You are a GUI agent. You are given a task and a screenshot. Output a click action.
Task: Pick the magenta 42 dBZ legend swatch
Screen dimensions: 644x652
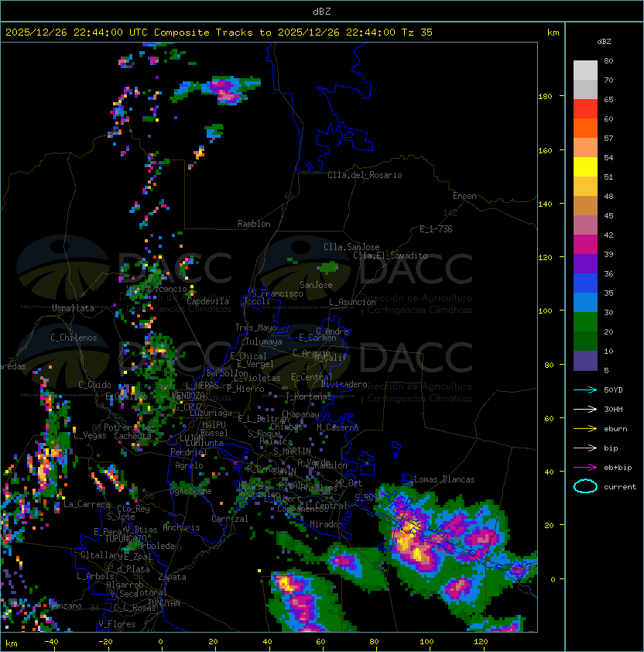point(585,244)
